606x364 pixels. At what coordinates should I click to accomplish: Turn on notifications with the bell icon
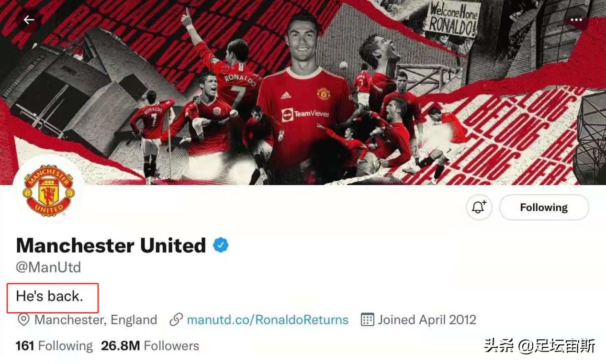tap(479, 207)
